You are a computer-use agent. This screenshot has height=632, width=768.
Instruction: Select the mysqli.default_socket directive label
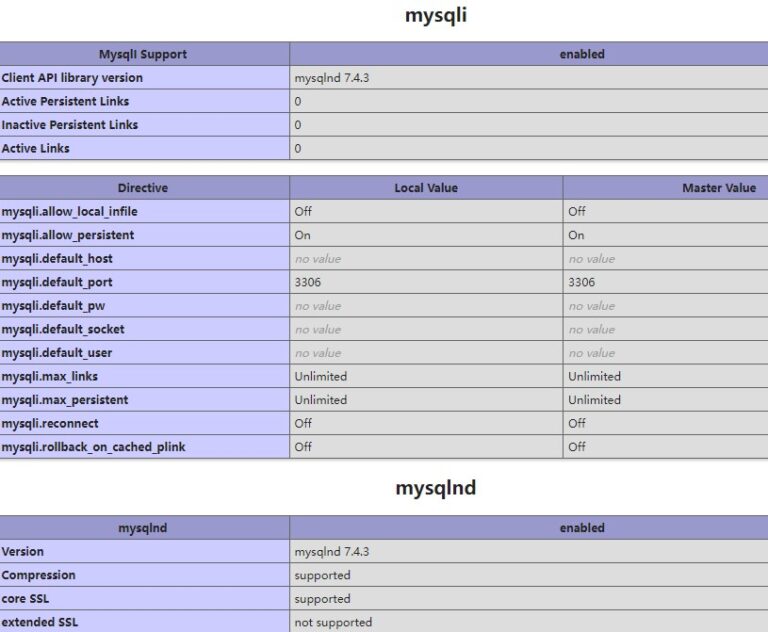(63, 329)
